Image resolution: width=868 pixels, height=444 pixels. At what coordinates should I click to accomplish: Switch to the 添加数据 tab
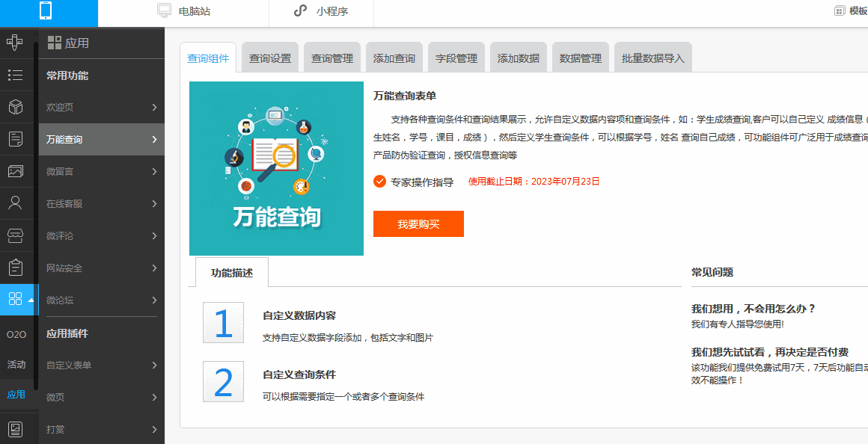(518, 58)
